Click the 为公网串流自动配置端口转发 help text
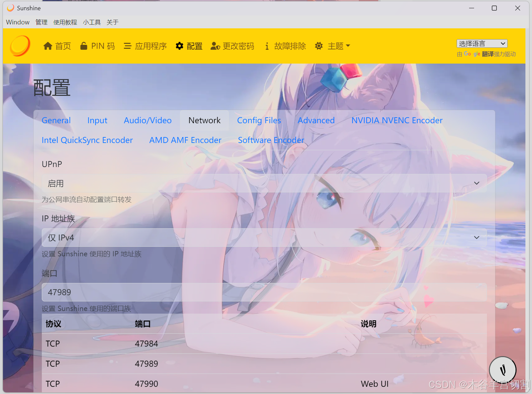Image resolution: width=532 pixels, height=394 pixels. click(x=87, y=199)
